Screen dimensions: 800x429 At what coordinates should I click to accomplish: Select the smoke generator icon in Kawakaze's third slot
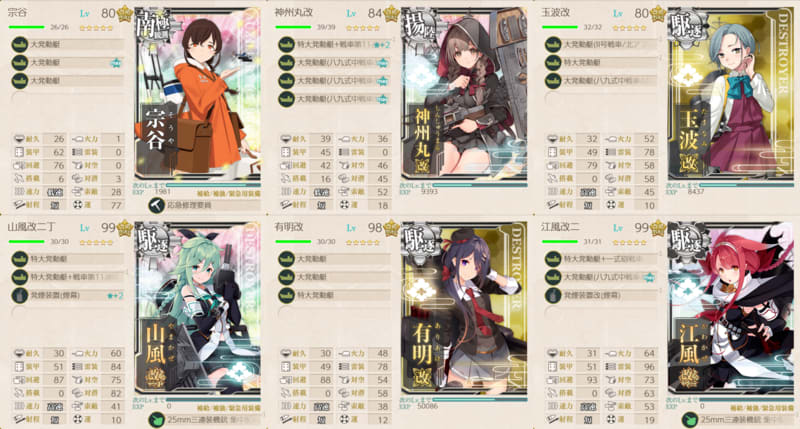[554, 295]
